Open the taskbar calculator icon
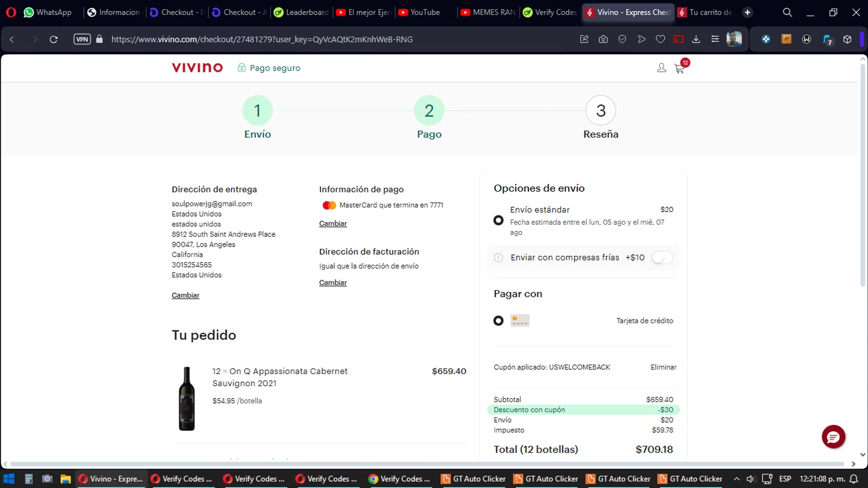Screen dimensions: 868x488 (x=28, y=479)
